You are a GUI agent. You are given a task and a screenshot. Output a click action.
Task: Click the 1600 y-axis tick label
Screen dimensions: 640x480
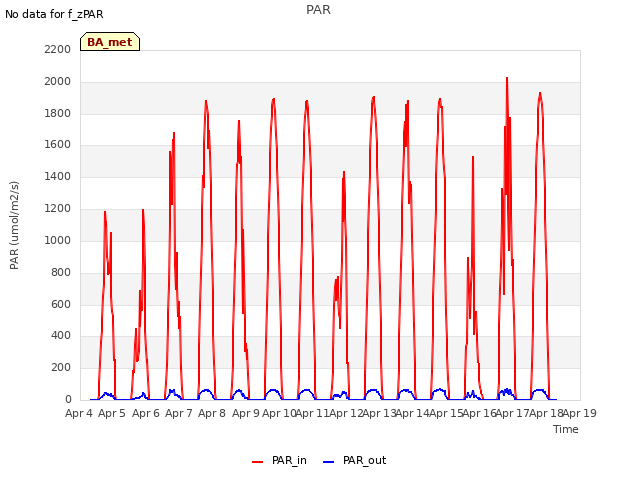[x=58, y=144]
